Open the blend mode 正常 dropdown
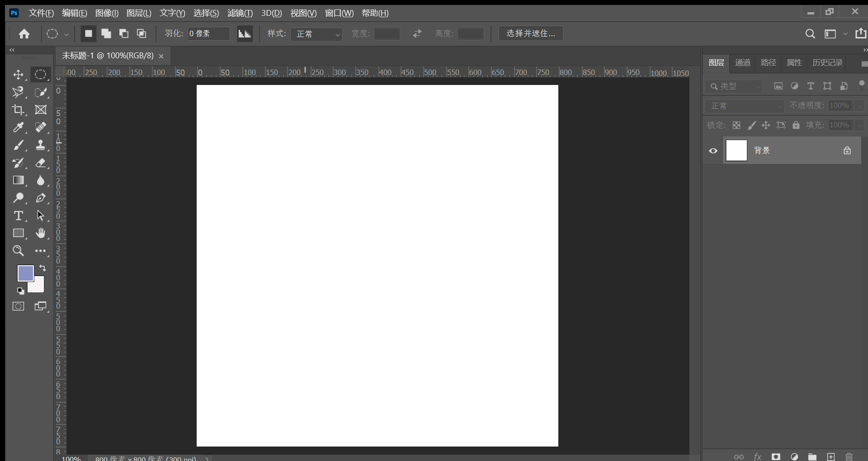The image size is (868, 461). tap(745, 106)
